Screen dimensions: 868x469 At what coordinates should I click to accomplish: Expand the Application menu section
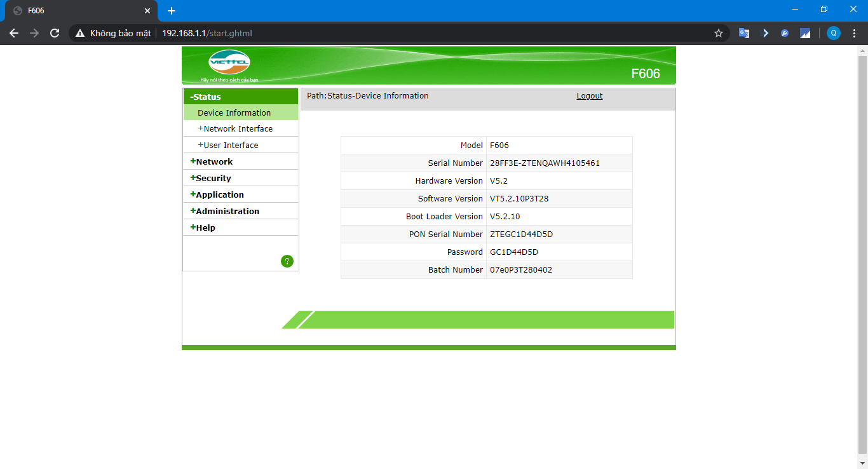[x=219, y=194]
